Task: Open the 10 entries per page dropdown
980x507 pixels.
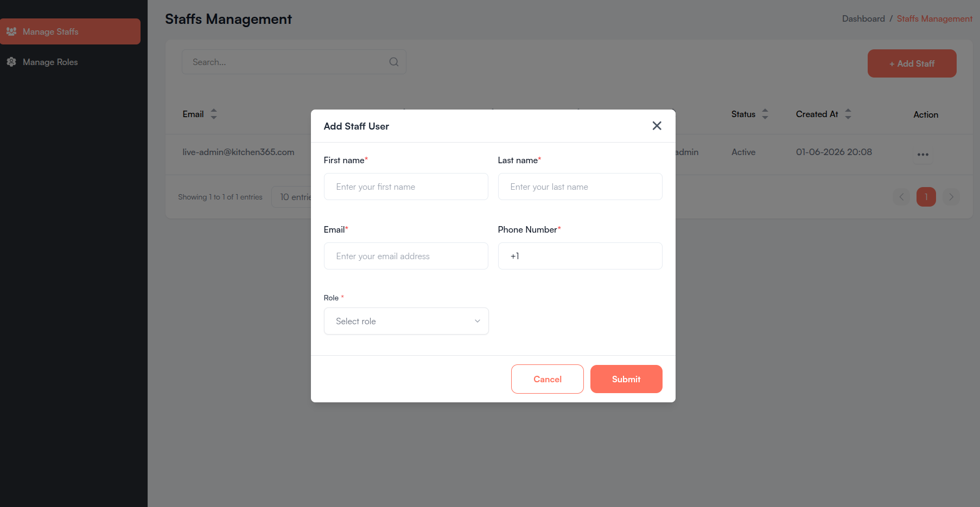Action: click(292, 197)
